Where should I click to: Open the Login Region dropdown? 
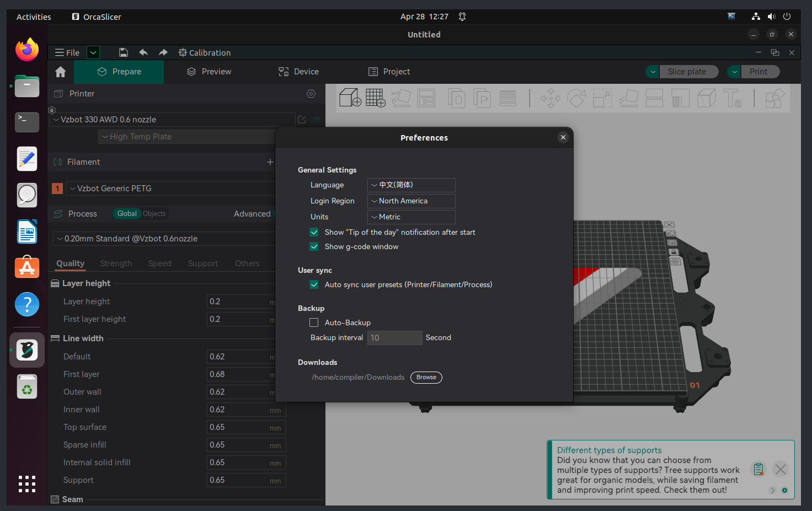(411, 201)
